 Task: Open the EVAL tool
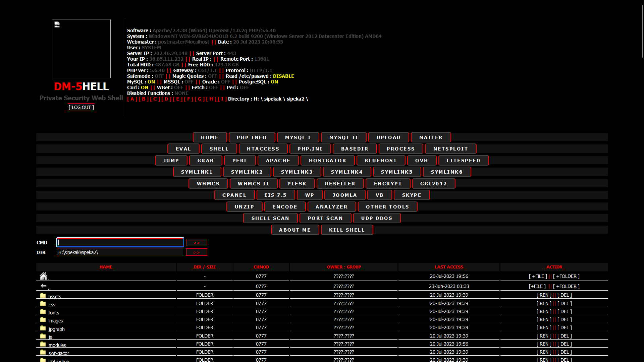(183, 149)
